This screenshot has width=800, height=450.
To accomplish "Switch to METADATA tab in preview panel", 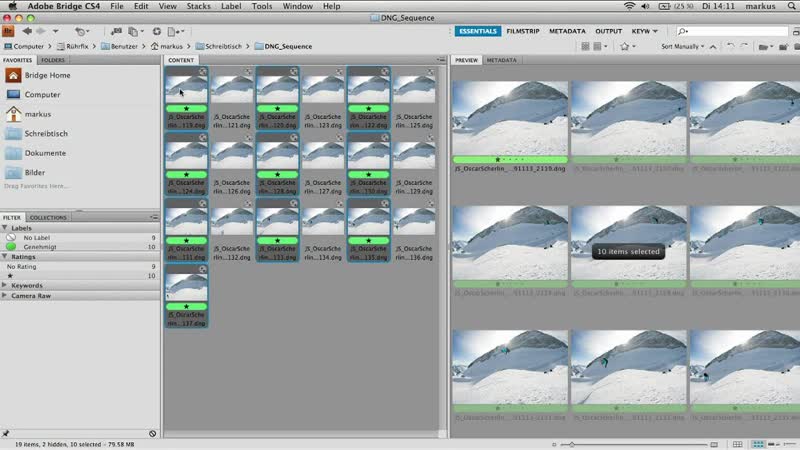I will pos(502,60).
